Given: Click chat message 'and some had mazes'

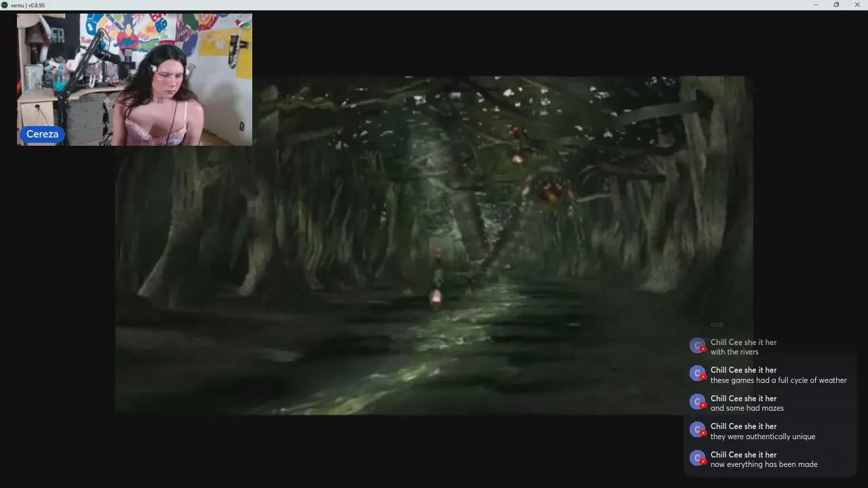Looking at the screenshot, I should pyautogui.click(x=747, y=408).
